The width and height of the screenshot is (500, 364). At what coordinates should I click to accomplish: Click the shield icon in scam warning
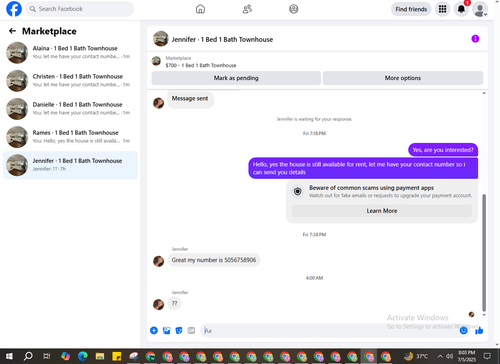(298, 191)
